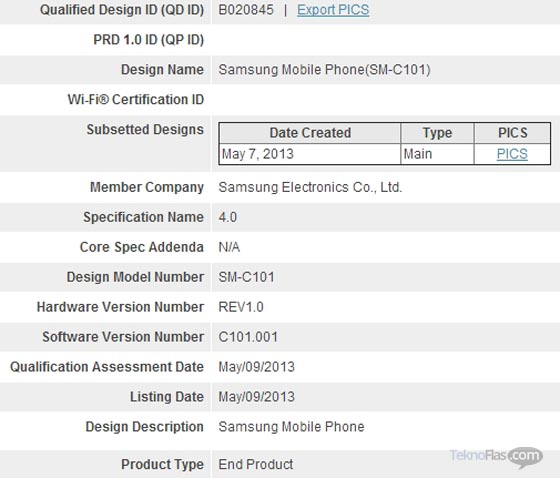The height and width of the screenshot is (478, 560).
Task: Click the Qualified Design ID (QD ID) label
Action: pos(122,10)
